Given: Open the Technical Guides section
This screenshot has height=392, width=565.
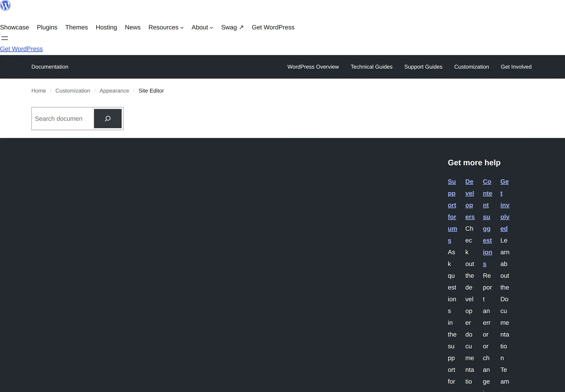Looking at the screenshot, I should tap(371, 67).
